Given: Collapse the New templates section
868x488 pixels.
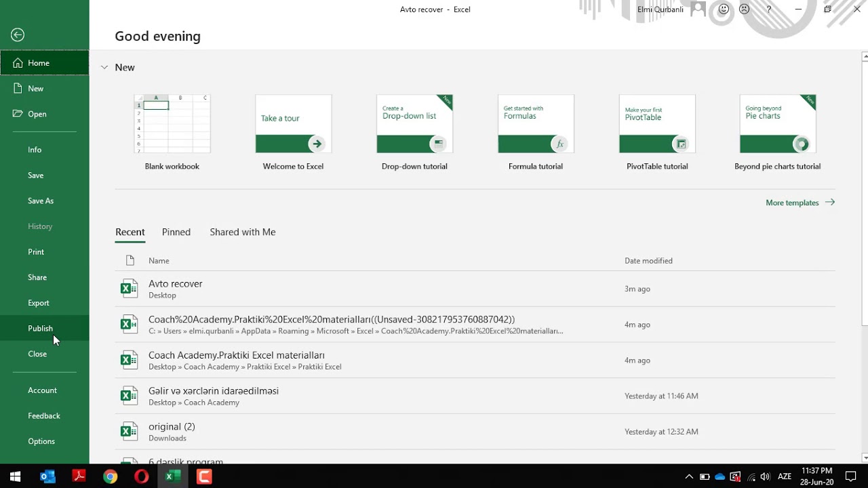Looking at the screenshot, I should click(x=104, y=68).
